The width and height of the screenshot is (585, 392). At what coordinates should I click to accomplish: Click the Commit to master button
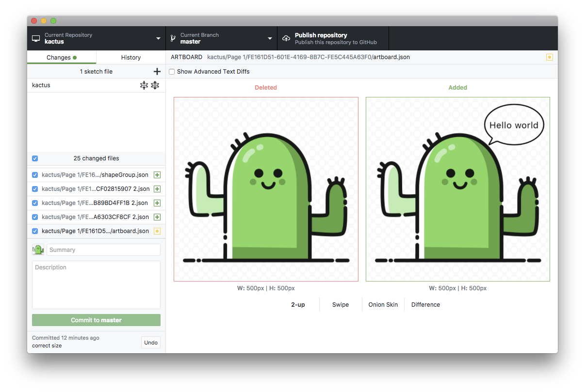coord(96,320)
